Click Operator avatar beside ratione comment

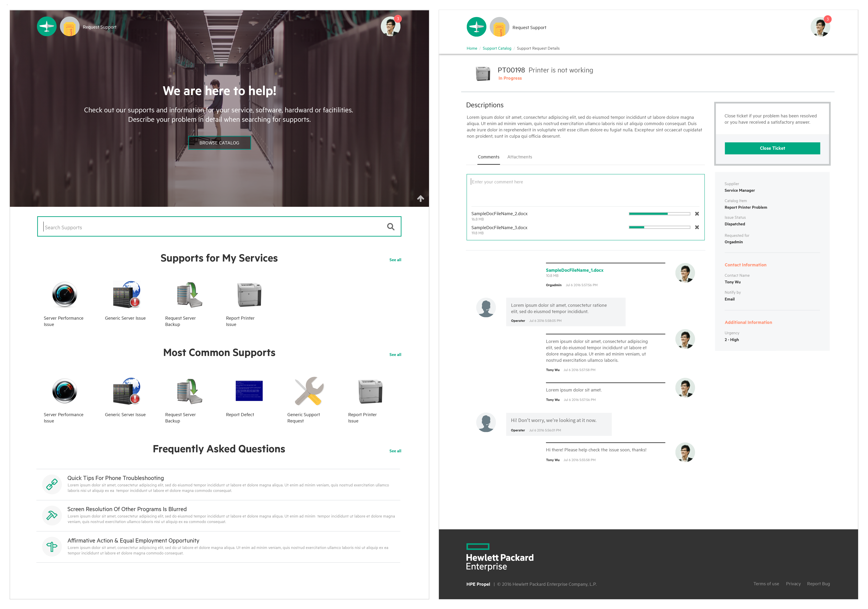pyautogui.click(x=486, y=308)
